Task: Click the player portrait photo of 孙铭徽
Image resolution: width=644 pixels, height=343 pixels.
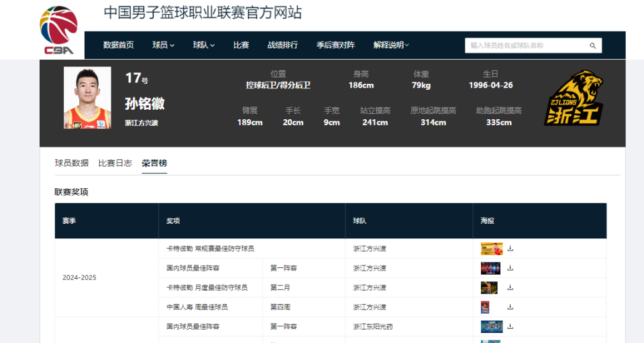Action: coord(87,98)
